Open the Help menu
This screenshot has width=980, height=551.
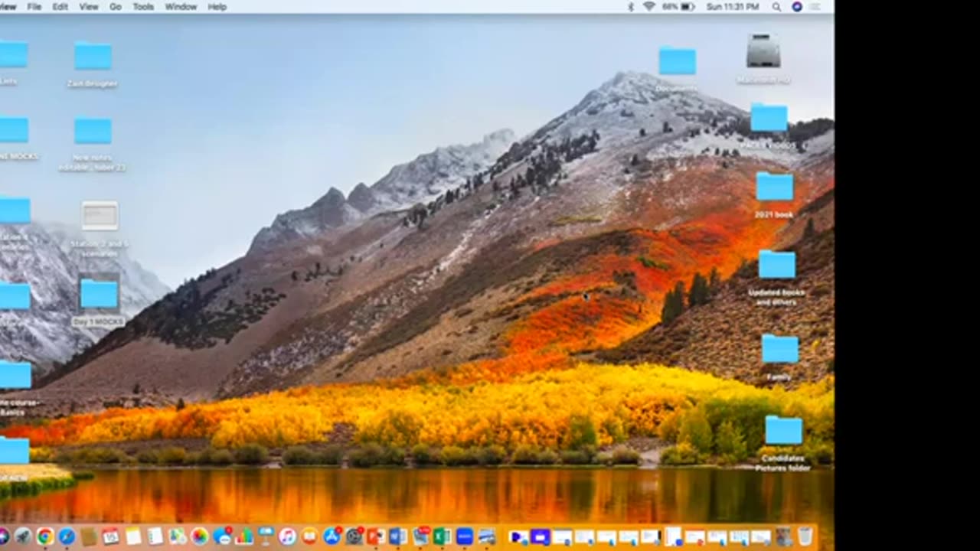point(217,6)
